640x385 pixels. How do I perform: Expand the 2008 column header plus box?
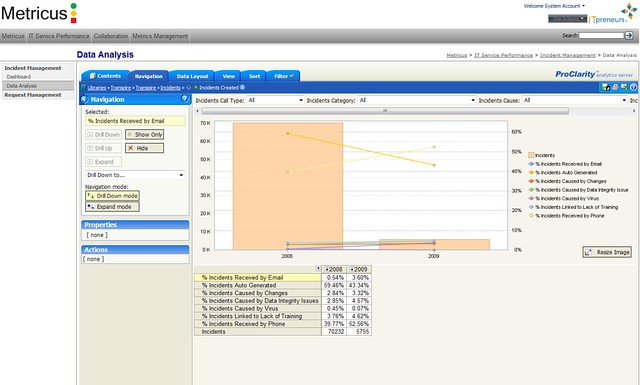327,269
